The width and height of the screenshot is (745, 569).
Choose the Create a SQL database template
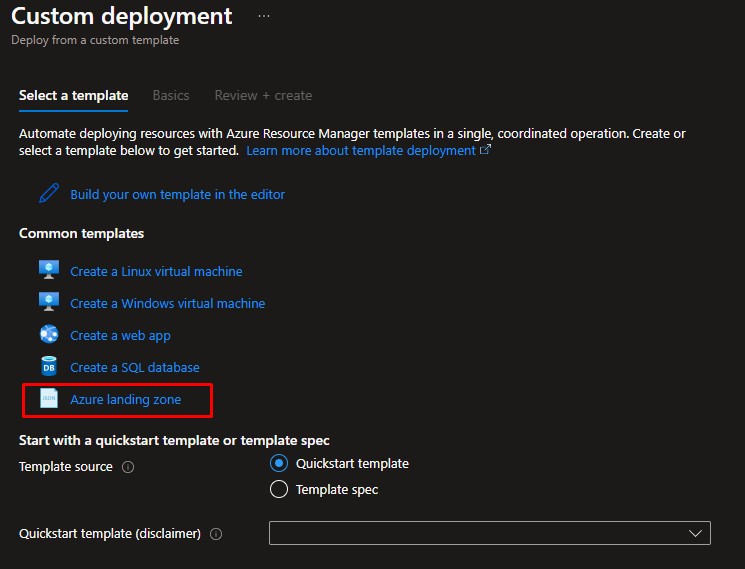click(135, 368)
